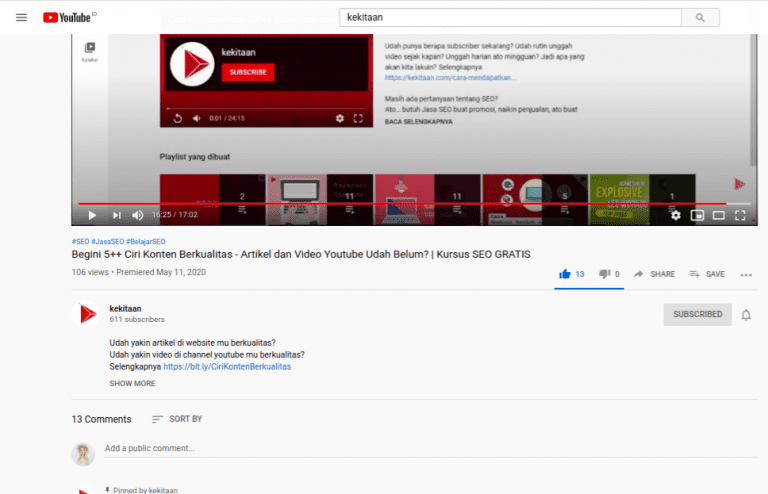768x494 pixels.
Task: Open player settings gear
Action: point(675,215)
